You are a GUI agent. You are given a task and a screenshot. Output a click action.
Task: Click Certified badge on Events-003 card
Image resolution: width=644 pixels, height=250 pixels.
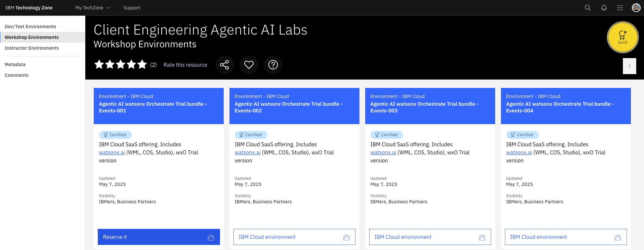click(387, 135)
